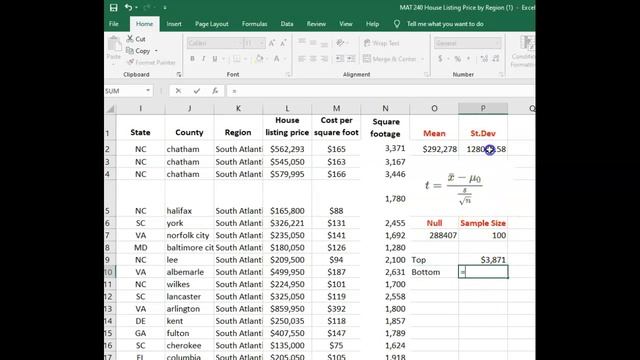Open the Font group dialog launcher
This screenshot has width=640, height=360.
tap(288, 75)
